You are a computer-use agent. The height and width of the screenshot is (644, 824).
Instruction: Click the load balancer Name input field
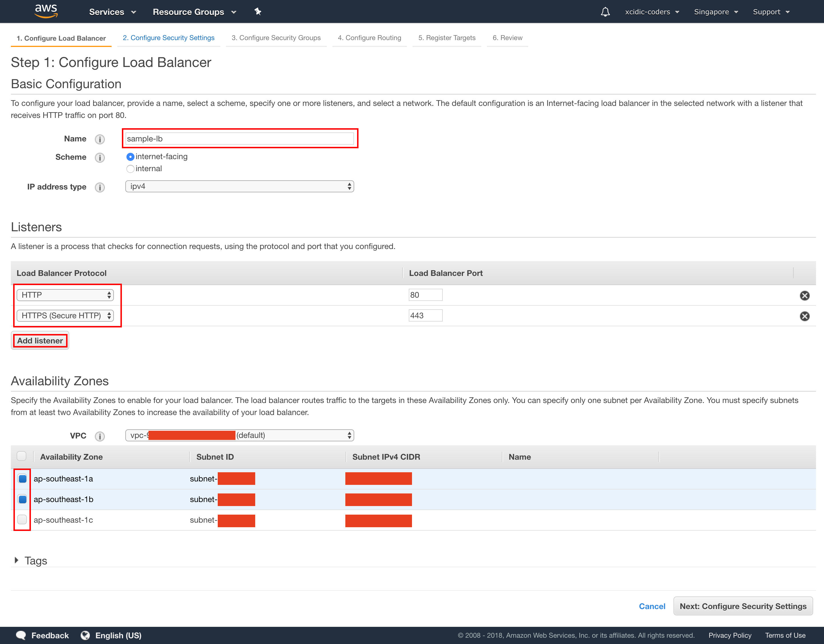click(x=239, y=139)
